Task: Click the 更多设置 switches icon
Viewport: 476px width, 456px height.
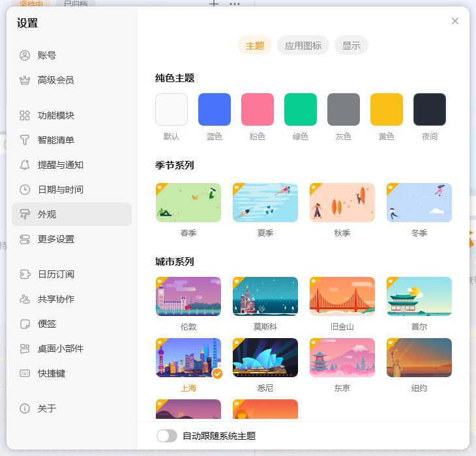Action: 25,239
